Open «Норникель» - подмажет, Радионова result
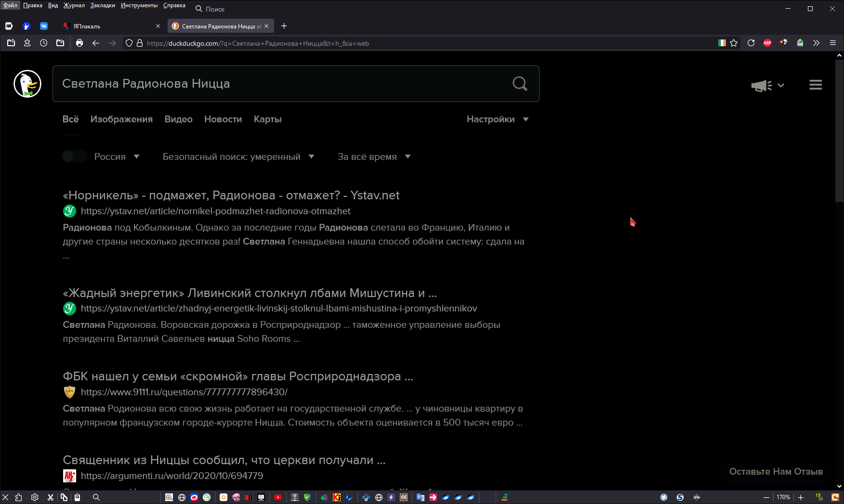The image size is (844, 504). click(x=231, y=195)
